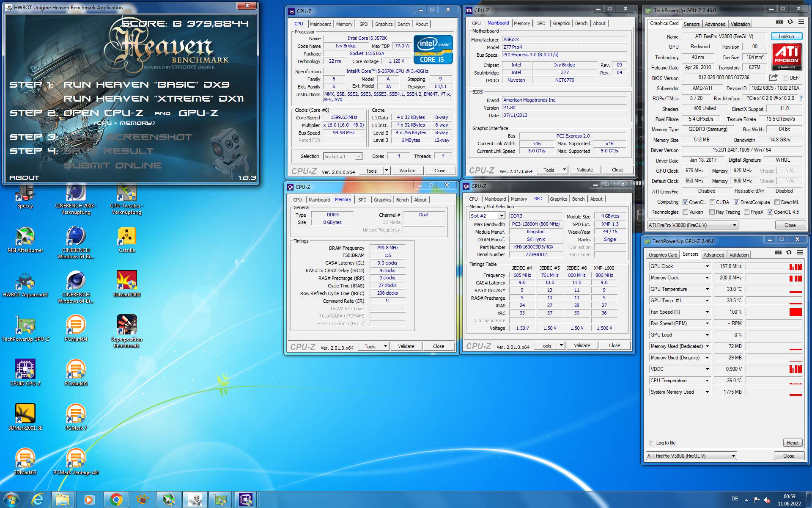This screenshot has height=508, width=812.
Task: Click RUN HEAVEN "BASIC" DX9 step
Action: tap(146, 85)
